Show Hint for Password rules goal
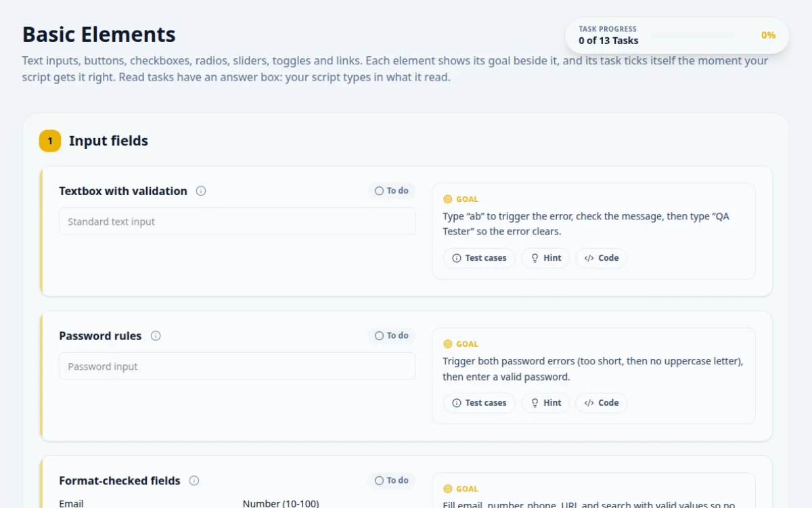Image resolution: width=812 pixels, height=508 pixels. [x=545, y=403]
